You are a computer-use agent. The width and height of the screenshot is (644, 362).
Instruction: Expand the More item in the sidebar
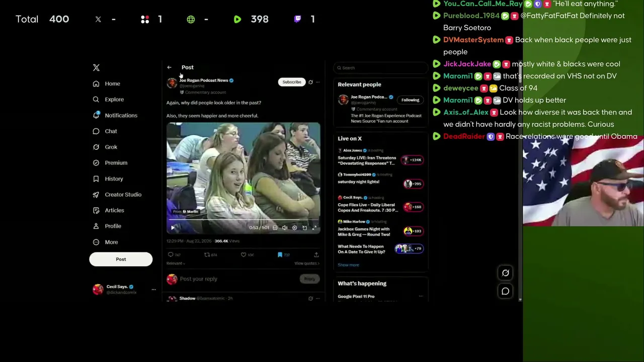[x=105, y=242]
